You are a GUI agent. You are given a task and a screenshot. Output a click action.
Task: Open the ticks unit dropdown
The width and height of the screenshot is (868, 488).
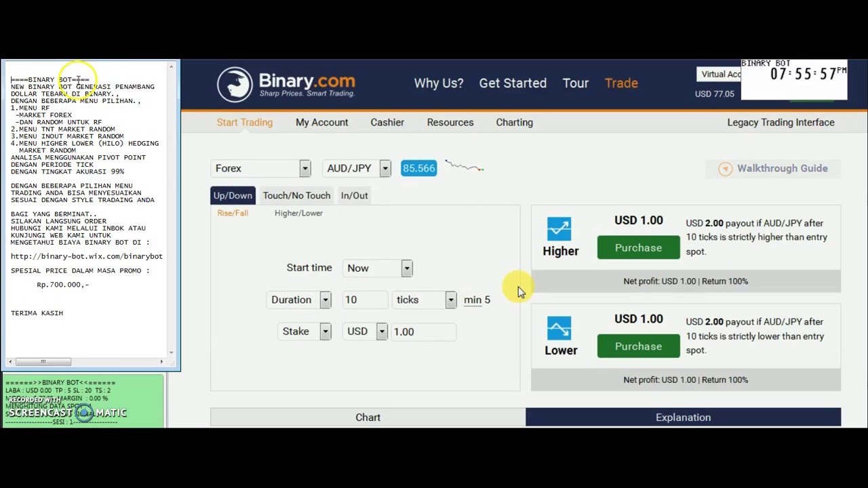(425, 300)
